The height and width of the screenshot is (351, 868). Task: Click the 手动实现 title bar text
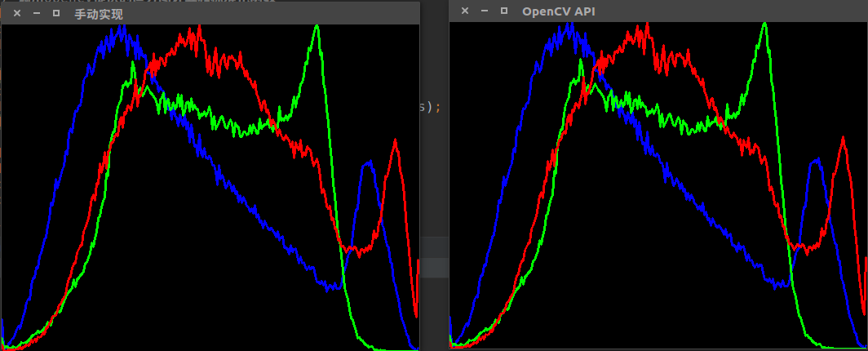tap(98, 14)
